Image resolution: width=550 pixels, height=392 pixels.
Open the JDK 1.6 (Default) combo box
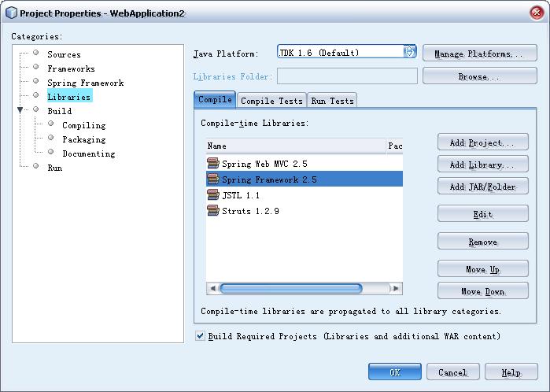(346, 52)
